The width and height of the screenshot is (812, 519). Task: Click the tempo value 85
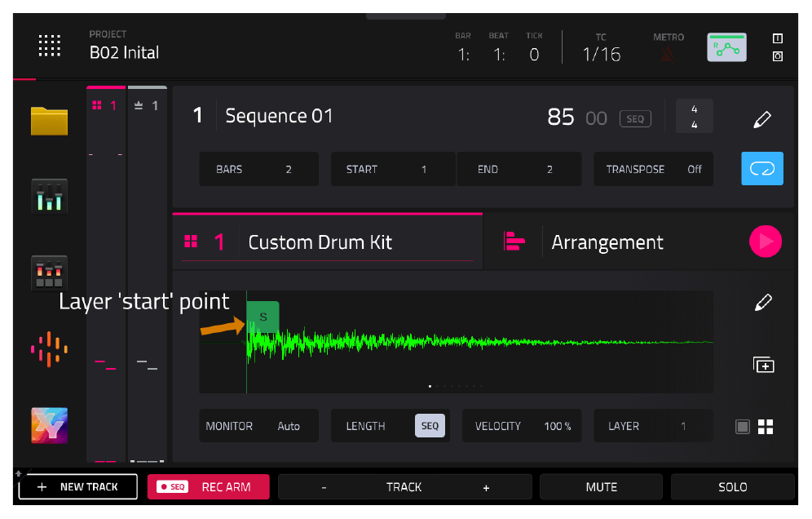560,118
